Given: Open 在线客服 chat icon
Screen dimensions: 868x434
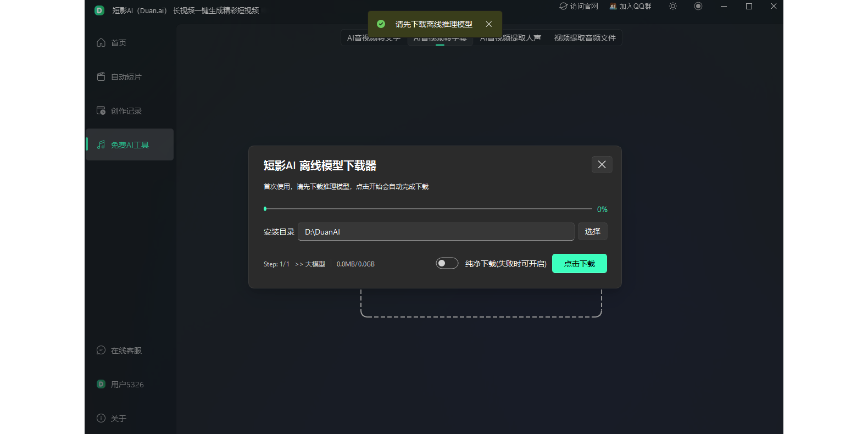Looking at the screenshot, I should click(101, 350).
